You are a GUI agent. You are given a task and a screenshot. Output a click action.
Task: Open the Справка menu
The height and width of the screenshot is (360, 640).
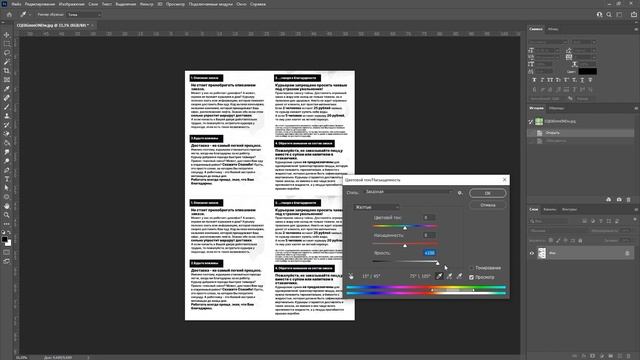258,4
